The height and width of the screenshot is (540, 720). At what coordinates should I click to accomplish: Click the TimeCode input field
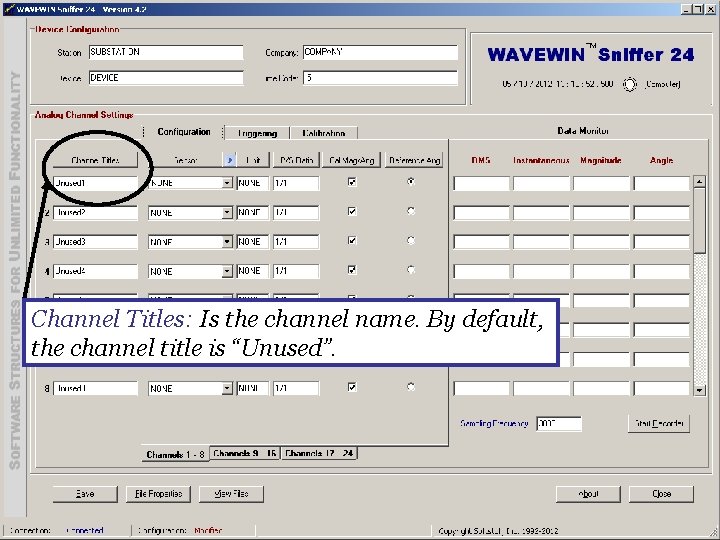tap(380, 78)
